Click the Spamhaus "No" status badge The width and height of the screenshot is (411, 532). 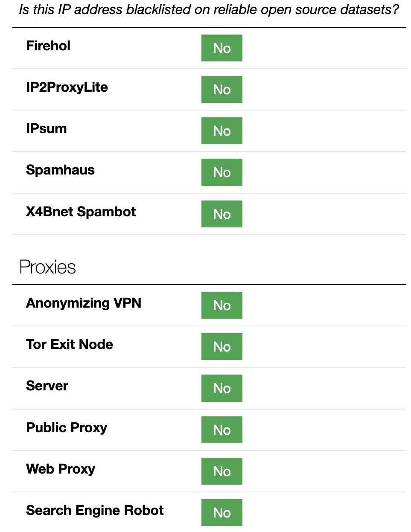[x=222, y=172]
